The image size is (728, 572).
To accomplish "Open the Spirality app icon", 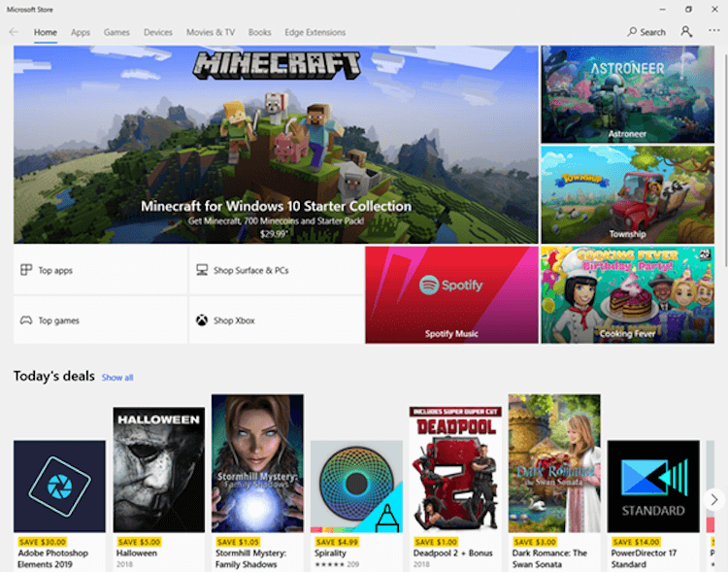I will click(356, 486).
